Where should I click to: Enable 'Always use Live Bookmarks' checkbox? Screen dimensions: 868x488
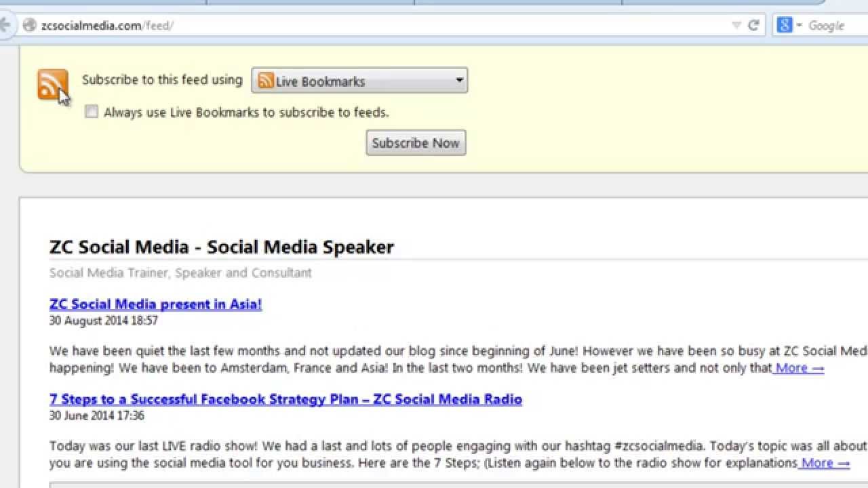point(92,112)
